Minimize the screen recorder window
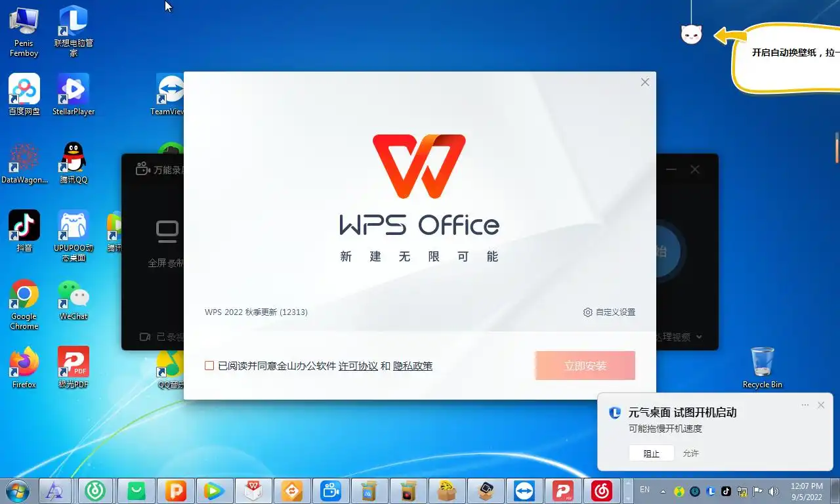Screen dimensions: 840x504 point(671,169)
